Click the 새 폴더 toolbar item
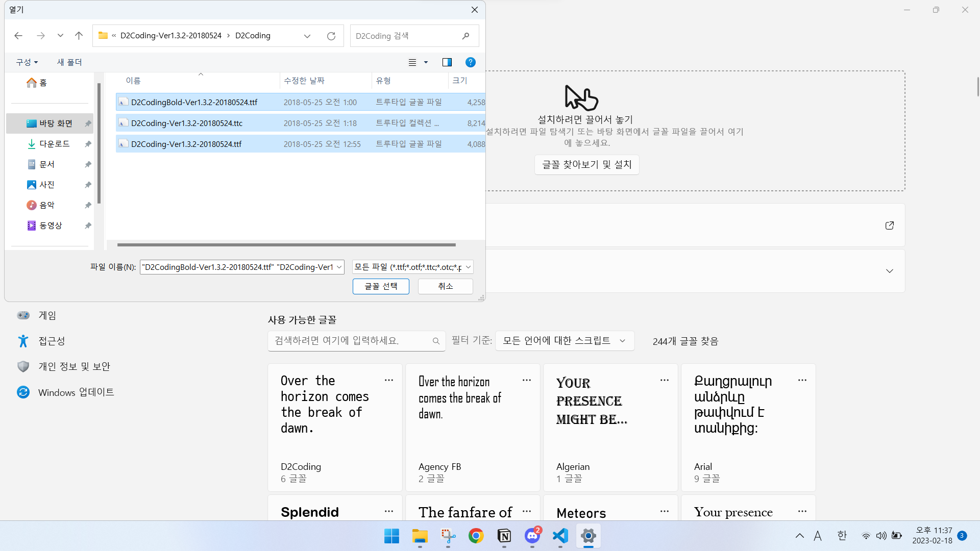Image resolution: width=980 pixels, height=551 pixels. 69,62
